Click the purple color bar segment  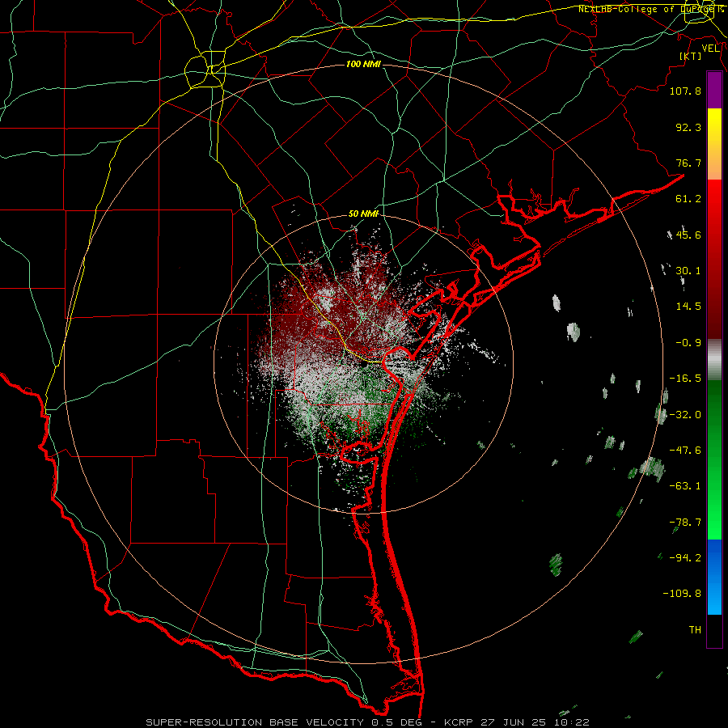[x=714, y=91]
